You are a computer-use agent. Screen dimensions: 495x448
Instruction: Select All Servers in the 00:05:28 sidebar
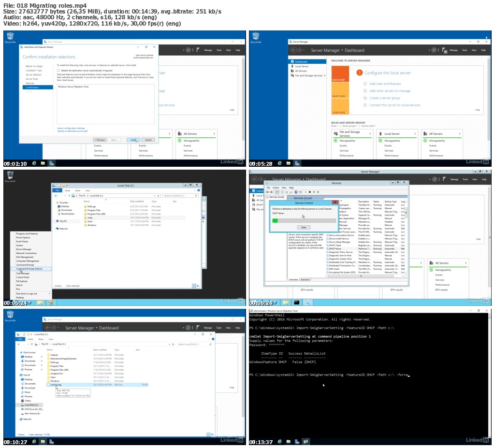coord(301,71)
